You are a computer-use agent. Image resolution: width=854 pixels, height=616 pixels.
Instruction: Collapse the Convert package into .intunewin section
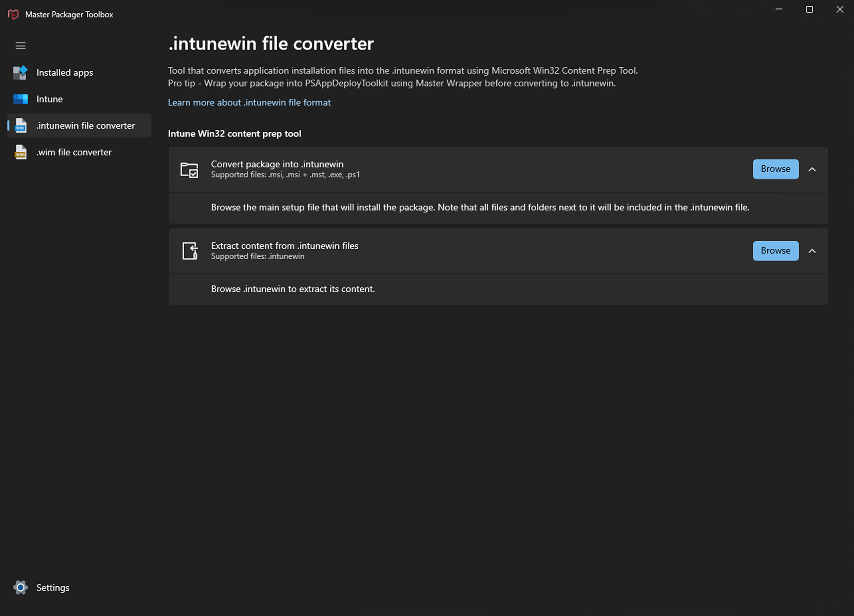(x=812, y=170)
